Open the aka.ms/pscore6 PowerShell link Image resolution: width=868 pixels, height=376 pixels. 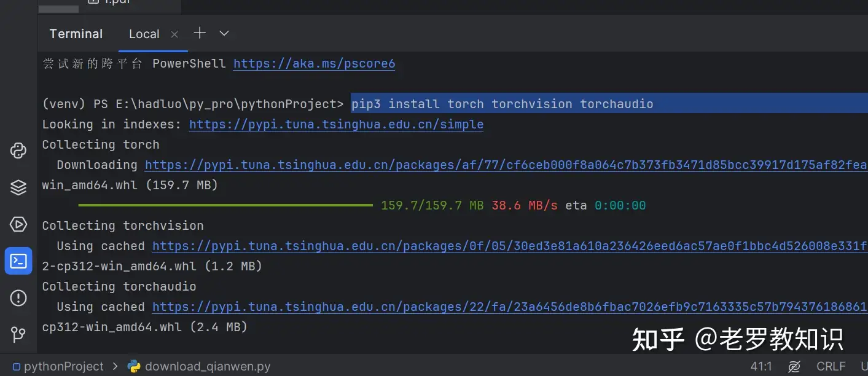point(314,63)
